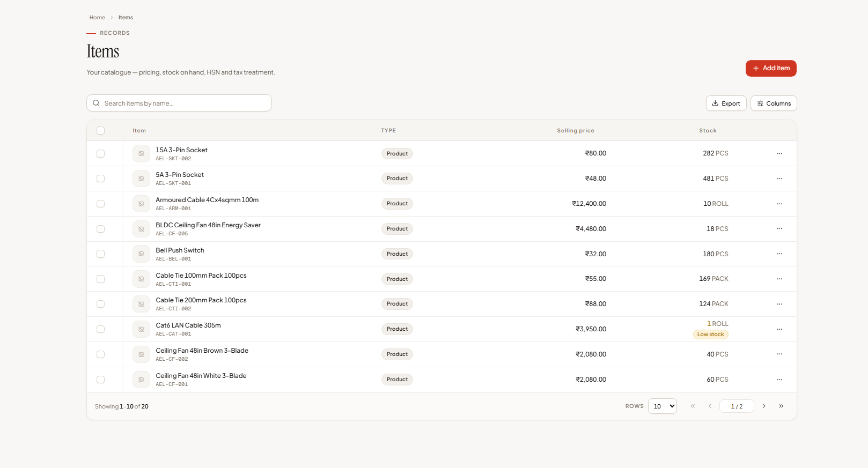
Task: Select checkbox for Cat6 LAN Cable 305m
Action: coord(100,329)
